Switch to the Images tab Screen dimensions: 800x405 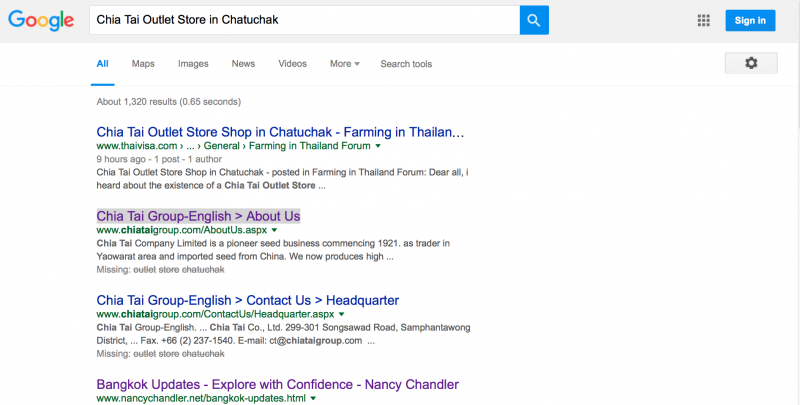193,64
